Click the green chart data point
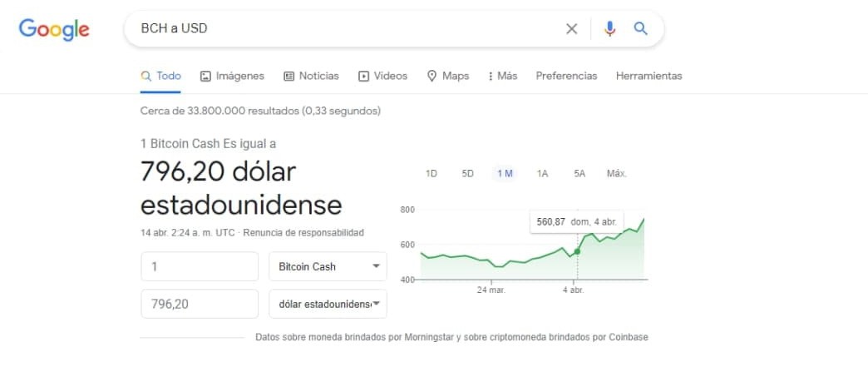868x372 pixels. pos(577,251)
